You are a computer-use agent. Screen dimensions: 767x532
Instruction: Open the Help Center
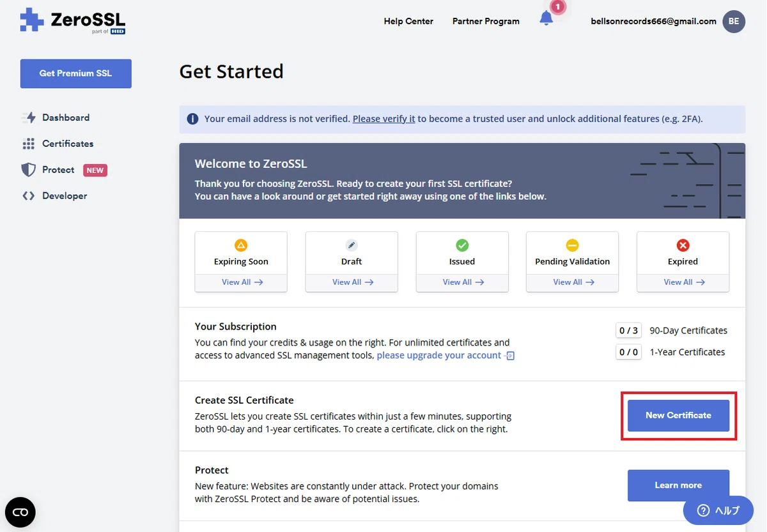pos(408,21)
